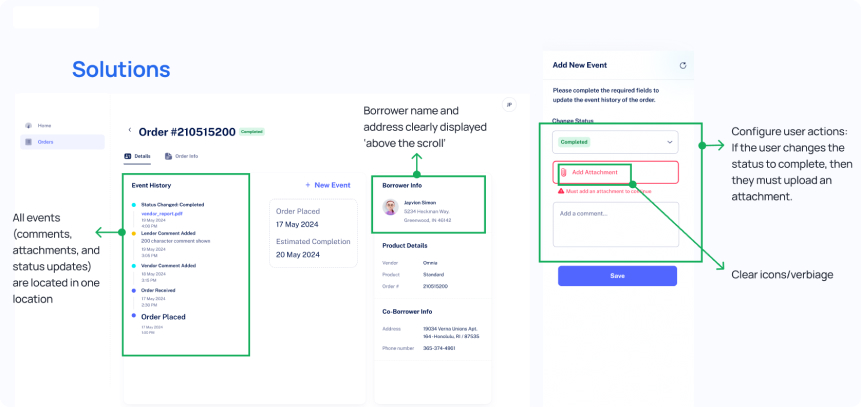Viewport: 861px width, 407px height.
Task: Click the Order Received event
Action: pos(158,290)
